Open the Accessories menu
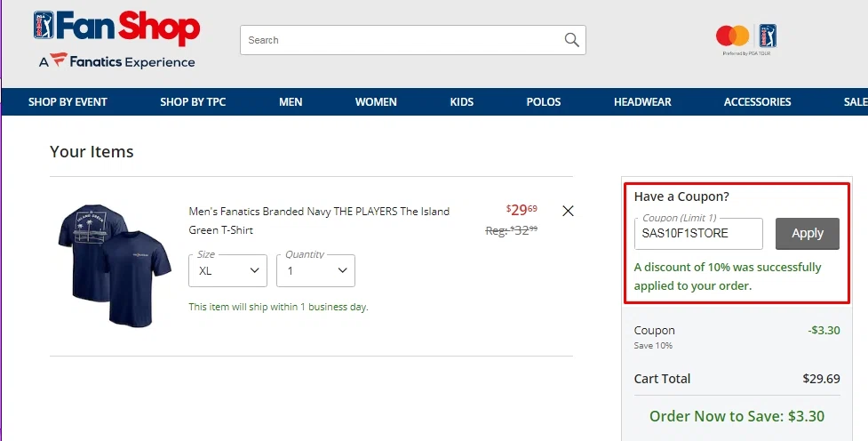The height and width of the screenshot is (441, 868). 757,102
